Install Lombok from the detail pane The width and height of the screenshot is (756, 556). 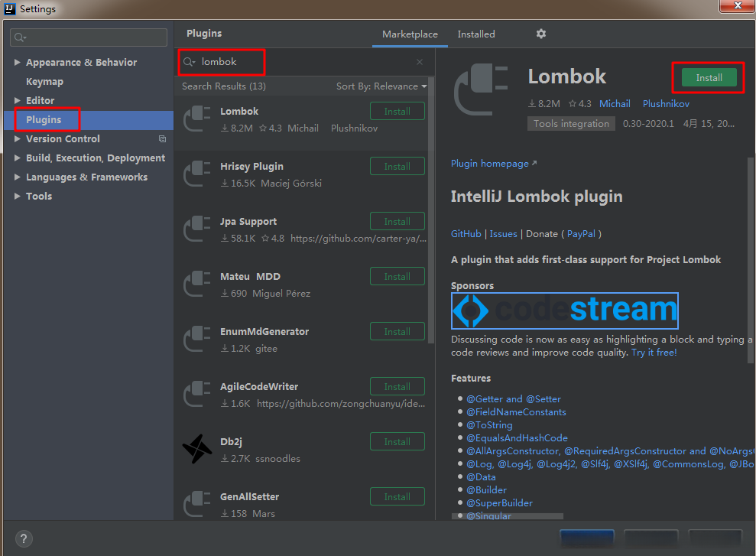(709, 78)
